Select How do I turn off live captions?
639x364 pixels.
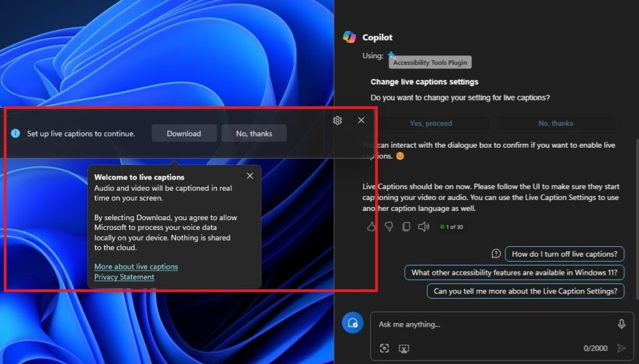pyautogui.click(x=564, y=254)
